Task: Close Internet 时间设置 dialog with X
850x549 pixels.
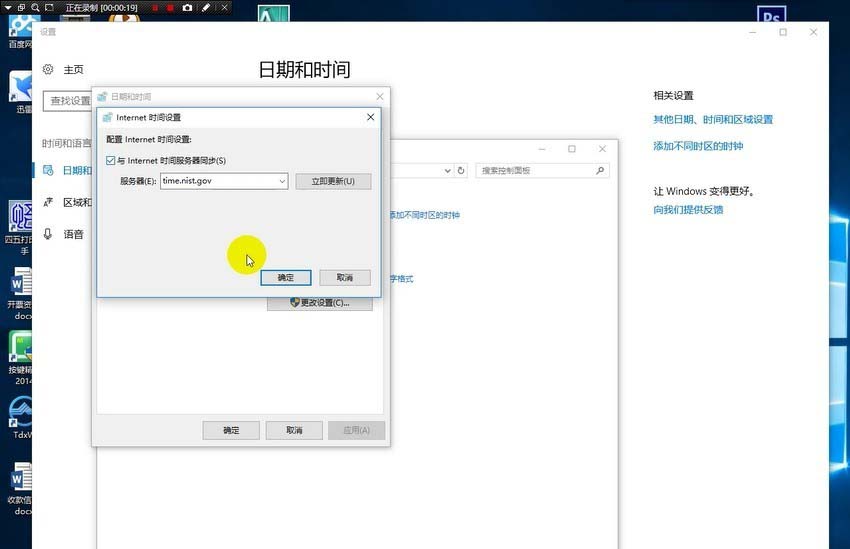Action: (370, 117)
